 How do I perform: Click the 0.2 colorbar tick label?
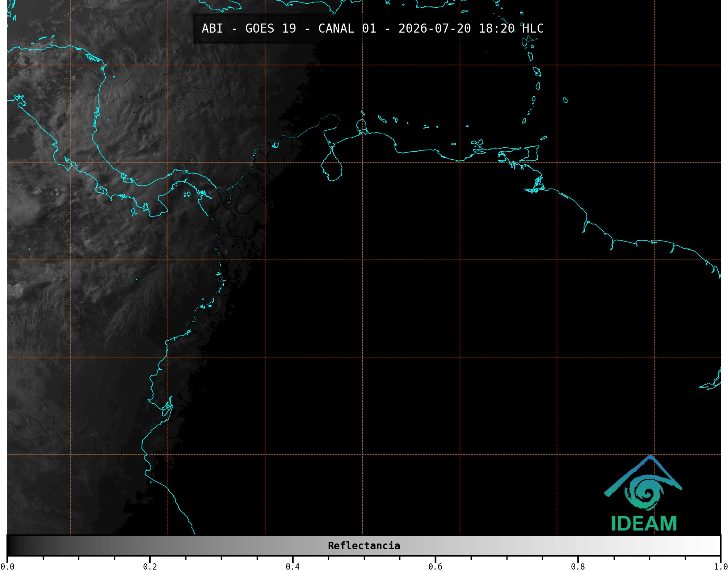(x=150, y=567)
